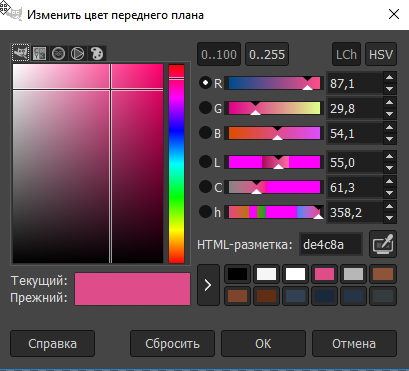
Task: Pick the dark brown history swatch
Action: coord(267,296)
